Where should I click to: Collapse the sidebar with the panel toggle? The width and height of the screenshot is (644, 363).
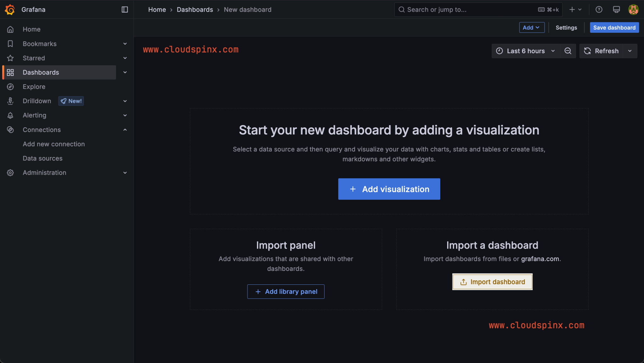pos(125,9)
